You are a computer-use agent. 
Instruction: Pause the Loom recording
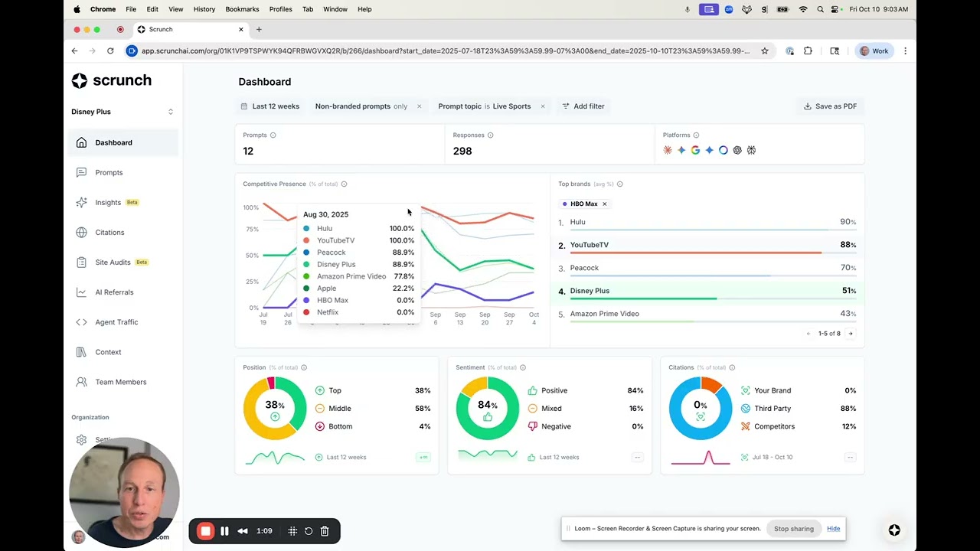coord(224,531)
